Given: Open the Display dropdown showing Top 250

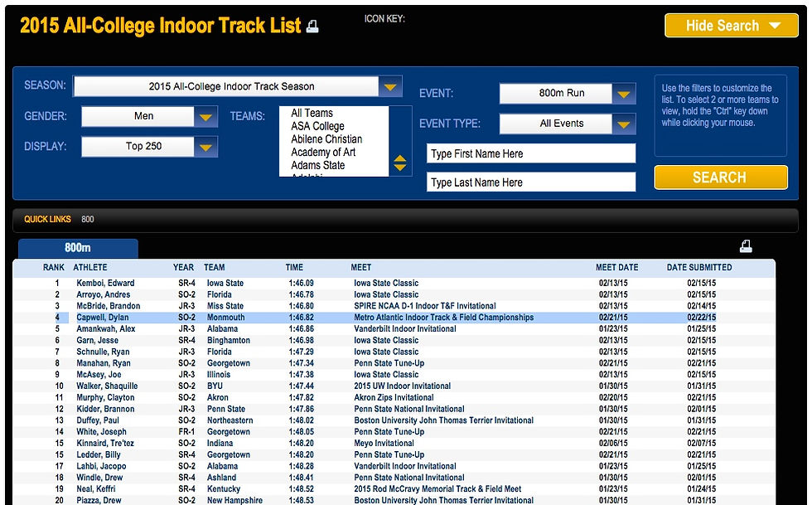Looking at the screenshot, I should 149,147.
